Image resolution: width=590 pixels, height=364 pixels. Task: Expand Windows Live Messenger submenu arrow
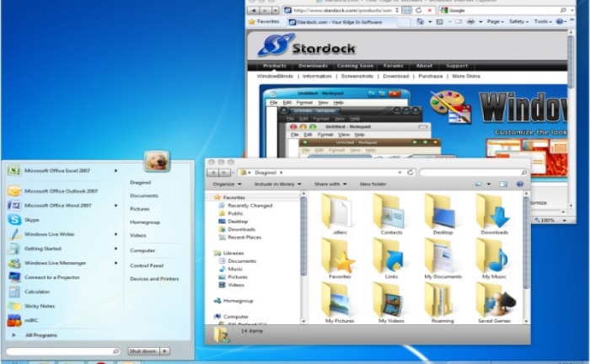pyautogui.click(x=115, y=263)
